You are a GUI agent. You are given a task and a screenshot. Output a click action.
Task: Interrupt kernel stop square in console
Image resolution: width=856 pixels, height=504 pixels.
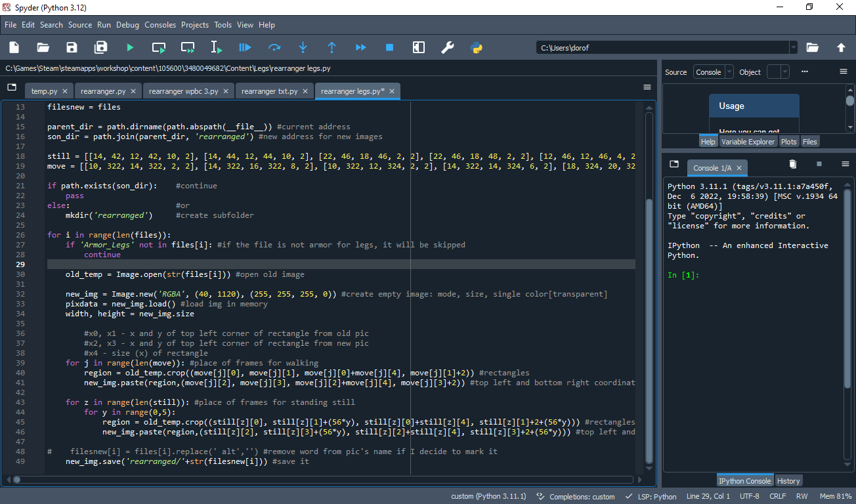tap(819, 164)
